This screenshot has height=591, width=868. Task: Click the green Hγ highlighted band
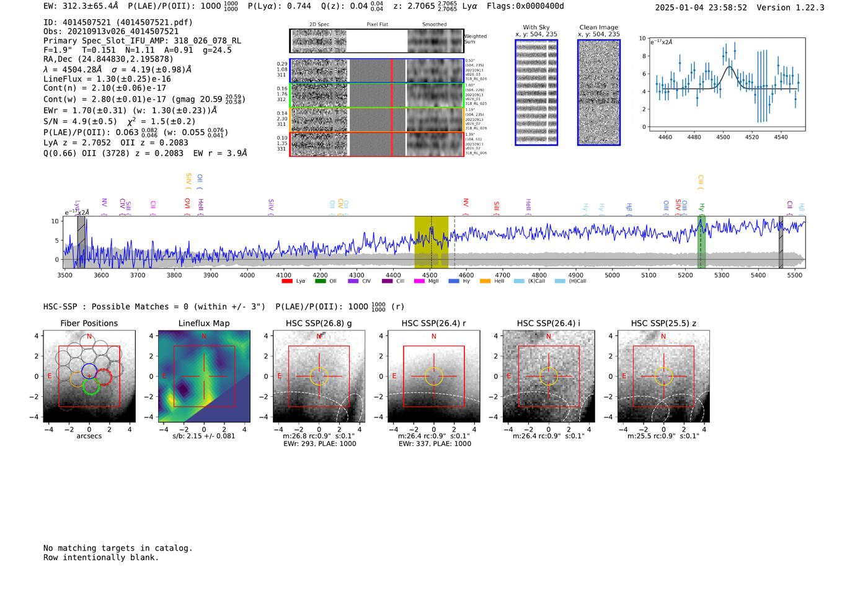tap(702, 242)
